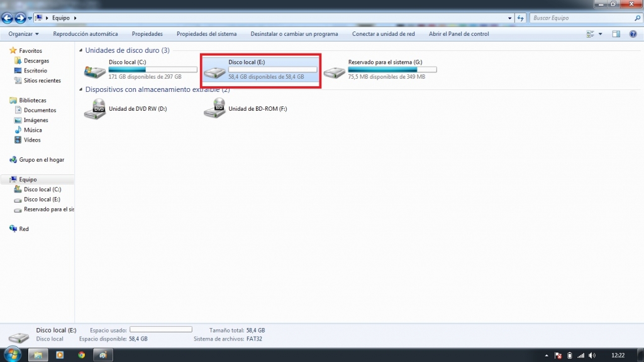
Task: Collapse the Unidades de disco duro group
Action: [x=80, y=50]
